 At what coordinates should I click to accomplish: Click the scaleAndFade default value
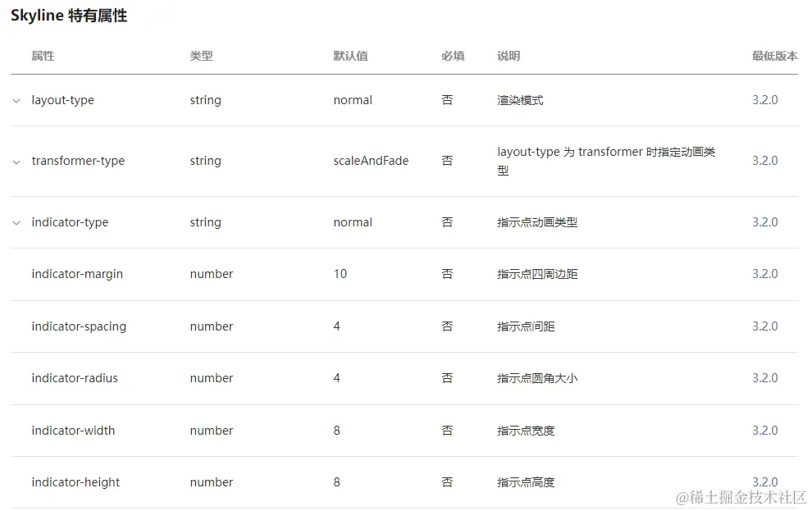click(371, 161)
